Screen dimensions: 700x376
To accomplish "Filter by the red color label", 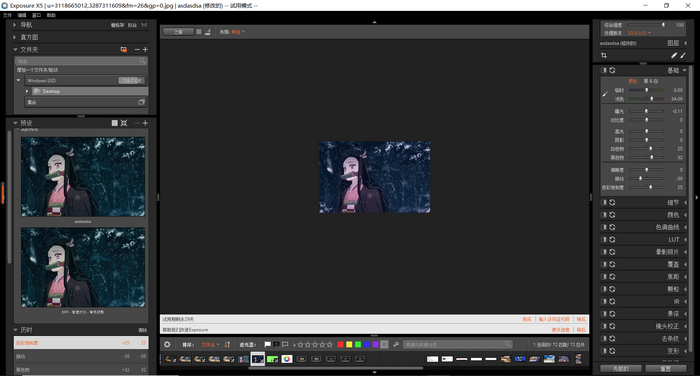I will 341,344.
